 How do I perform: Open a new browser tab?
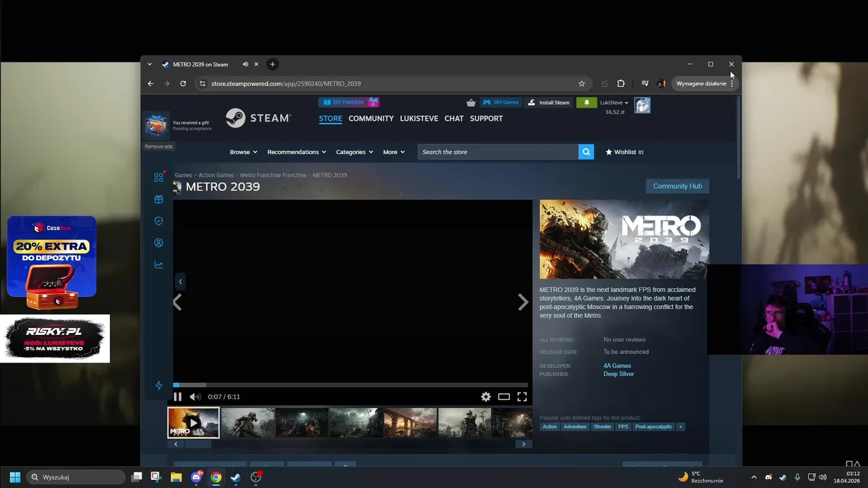click(x=272, y=64)
